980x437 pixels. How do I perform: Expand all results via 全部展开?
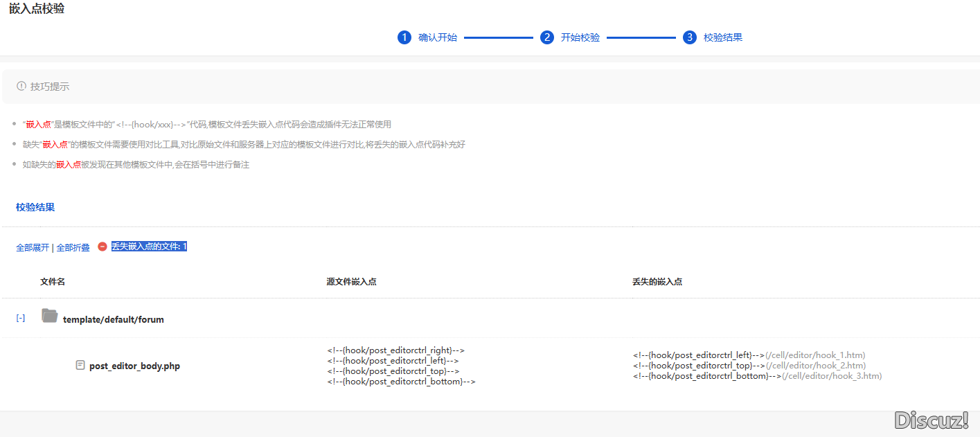pos(33,247)
